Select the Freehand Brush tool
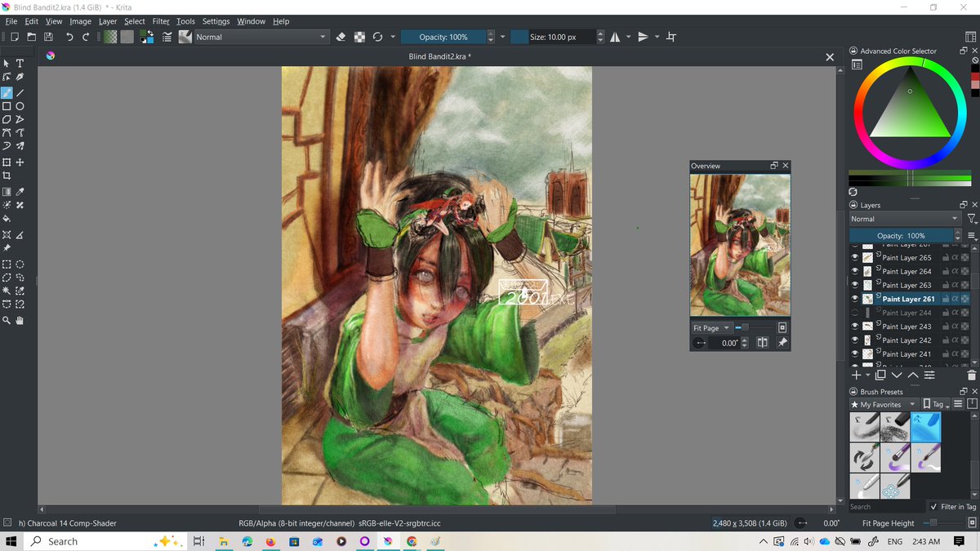The image size is (980, 551). coord(7,93)
